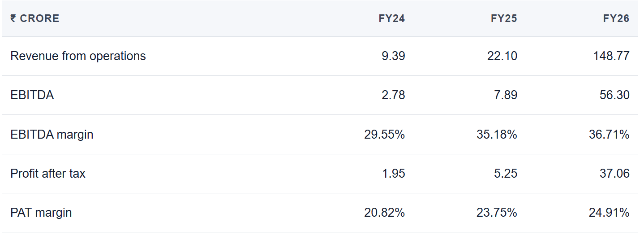Select the FY25 column header

coord(504,18)
